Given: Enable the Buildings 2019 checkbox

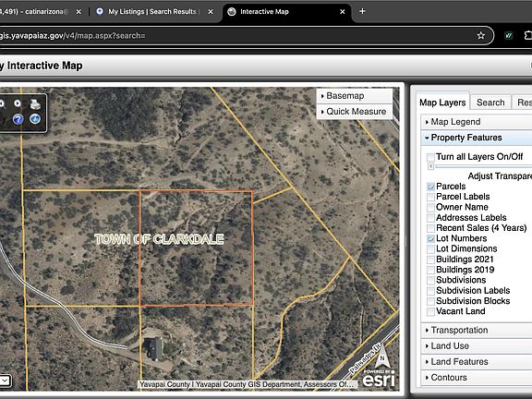Looking at the screenshot, I should point(430,270).
